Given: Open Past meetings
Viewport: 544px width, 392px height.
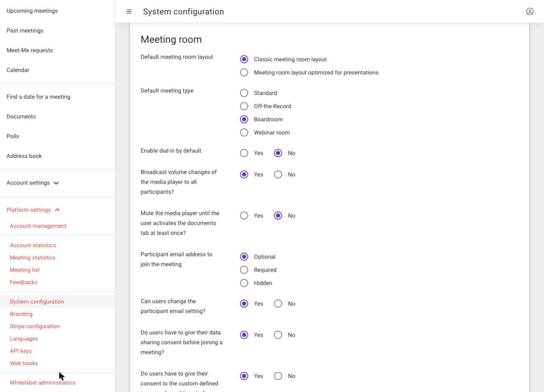Looking at the screenshot, I should pos(25,30).
